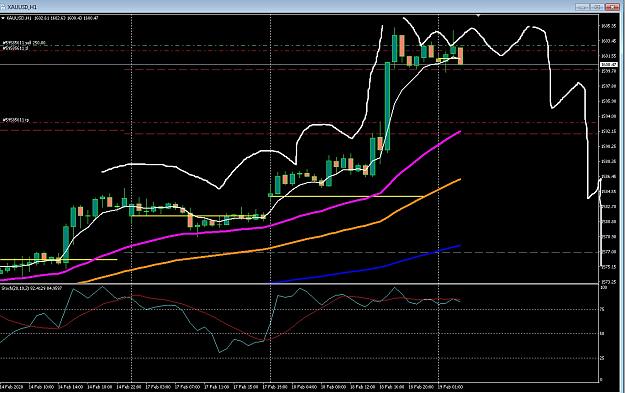
Task: Expand the chart header triangle beside XAUUSD,H1
Action: (x=3, y=18)
